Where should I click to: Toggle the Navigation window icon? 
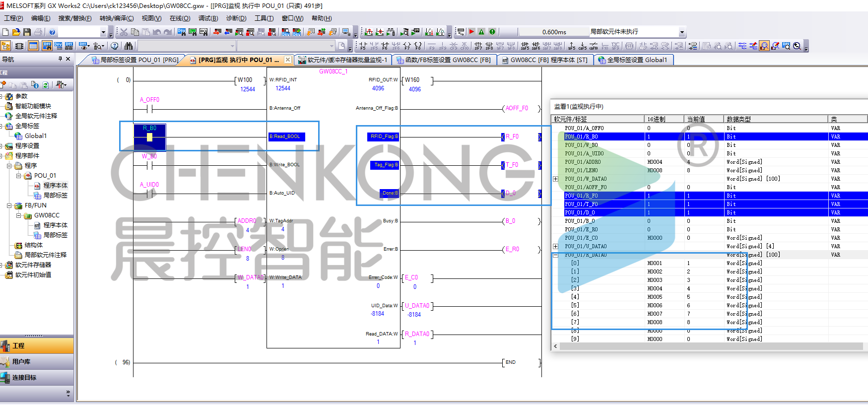point(6,46)
